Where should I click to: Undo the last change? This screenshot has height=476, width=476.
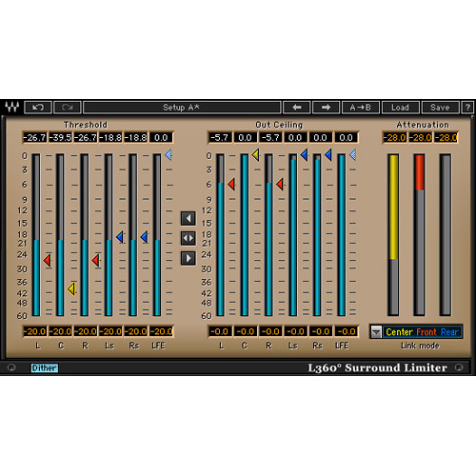coord(38,108)
